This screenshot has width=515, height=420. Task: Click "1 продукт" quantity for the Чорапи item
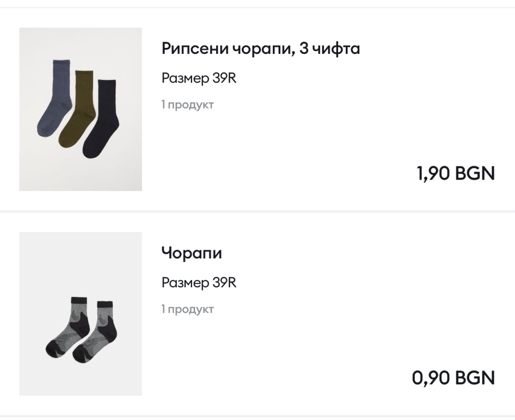187,309
